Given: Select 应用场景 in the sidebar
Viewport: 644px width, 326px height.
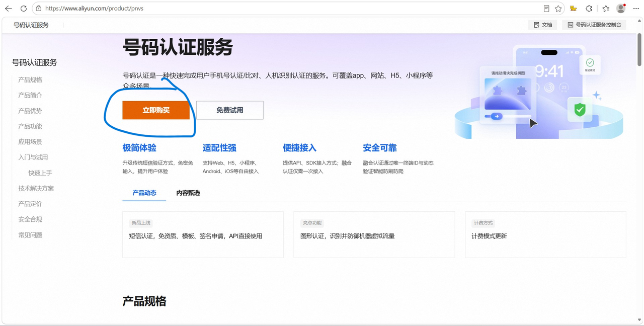Looking at the screenshot, I should pyautogui.click(x=30, y=142).
